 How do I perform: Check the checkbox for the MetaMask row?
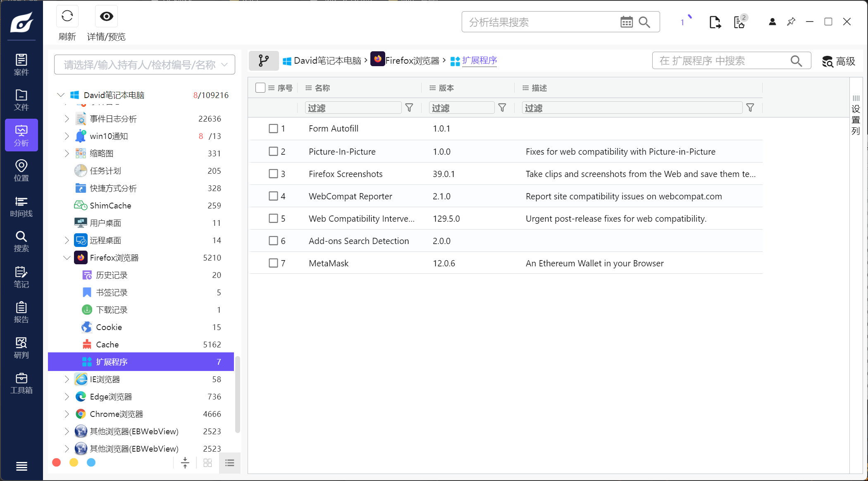273,263
